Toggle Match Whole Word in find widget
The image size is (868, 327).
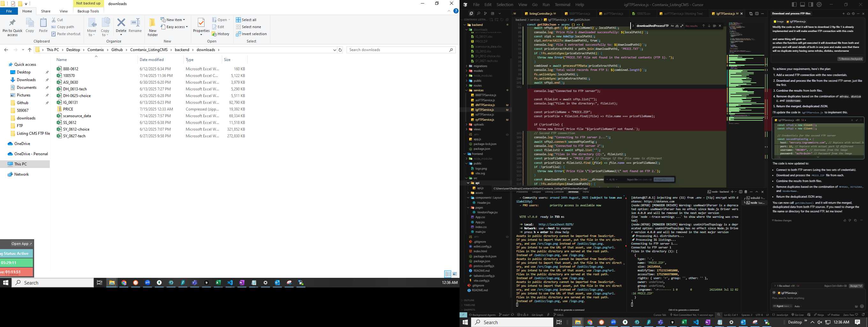(677, 26)
